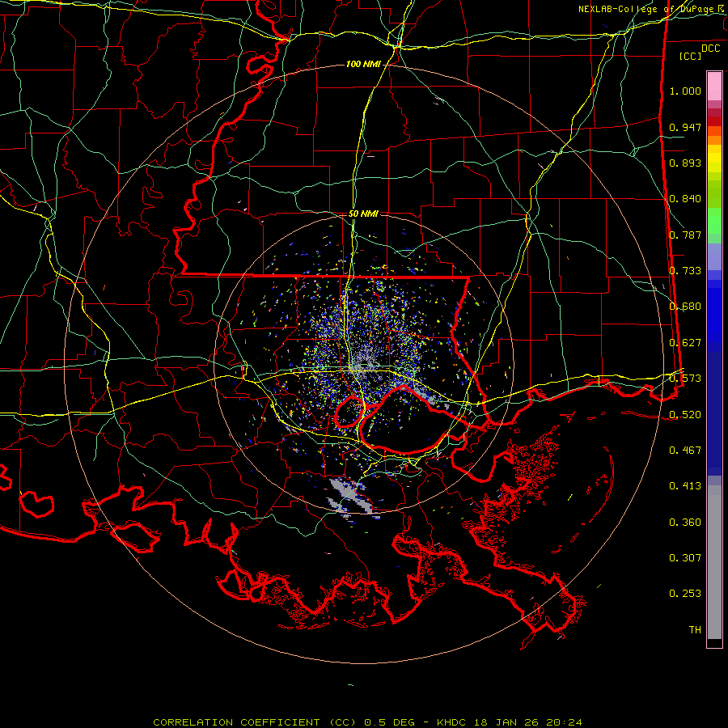728x728 pixels.
Task: Click the correlation coefficient product caption
Action: tap(367, 722)
